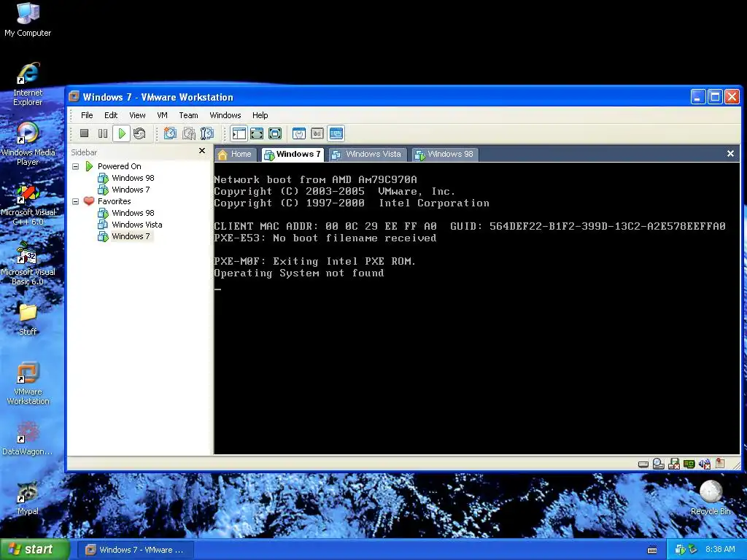
Task: Click the green Power On play button
Action: [122, 134]
